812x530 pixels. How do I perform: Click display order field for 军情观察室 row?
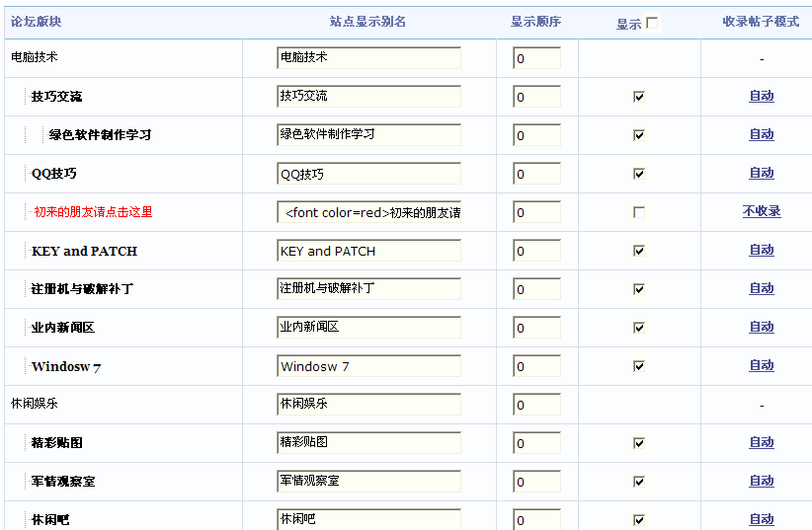click(x=537, y=481)
